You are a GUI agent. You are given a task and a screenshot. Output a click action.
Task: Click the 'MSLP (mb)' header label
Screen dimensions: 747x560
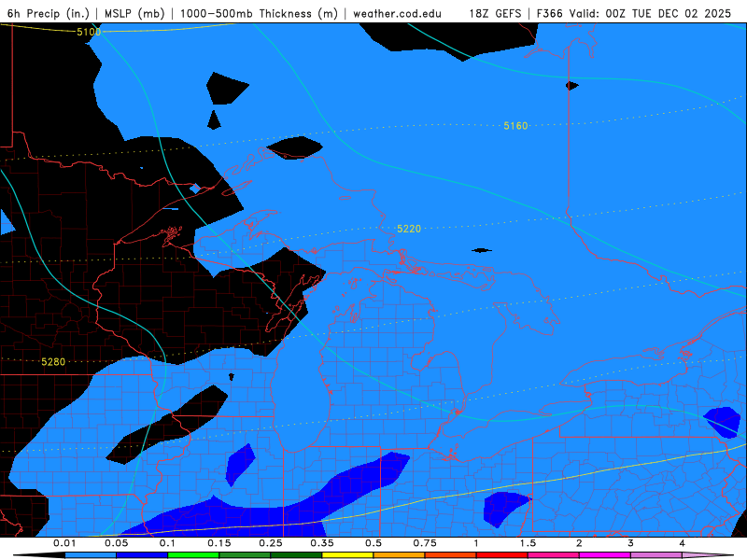134,13
